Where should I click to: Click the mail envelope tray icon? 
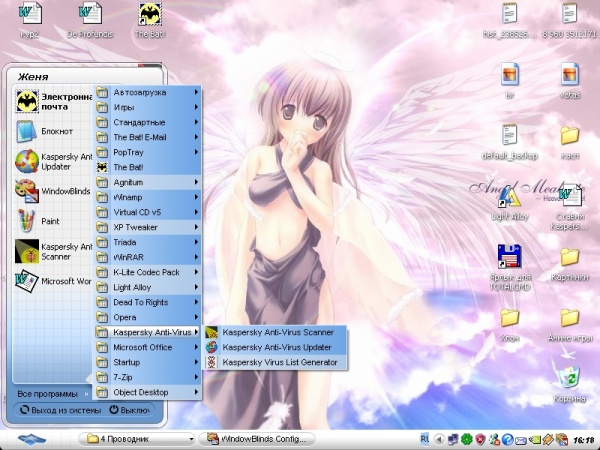tap(521, 439)
